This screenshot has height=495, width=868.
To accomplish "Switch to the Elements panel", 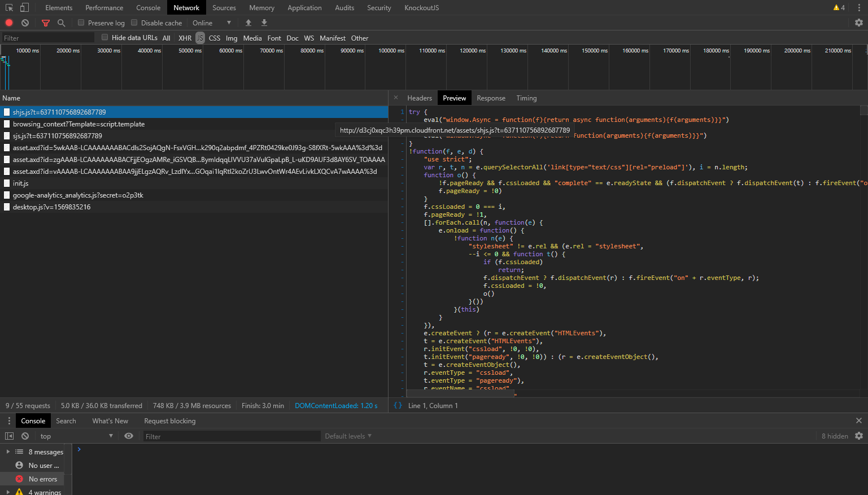I will (x=59, y=7).
